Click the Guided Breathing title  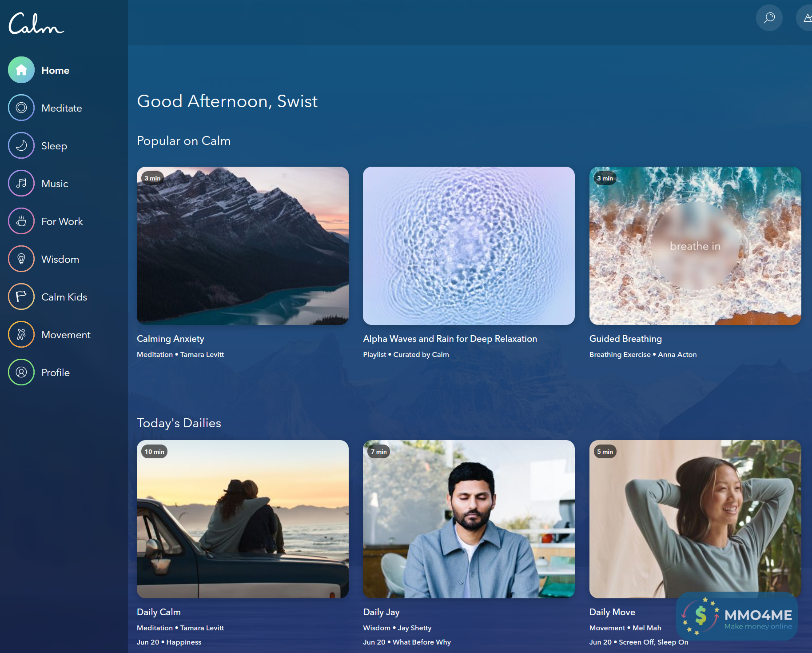(625, 339)
